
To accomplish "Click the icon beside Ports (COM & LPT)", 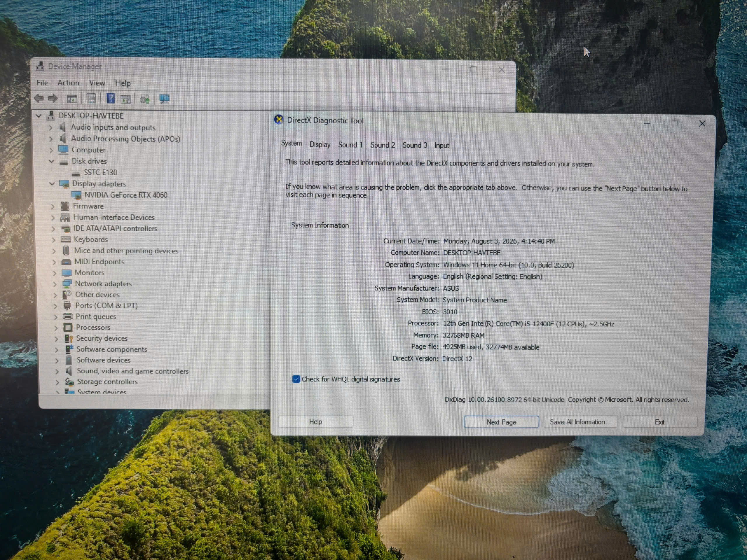I will (67, 305).
